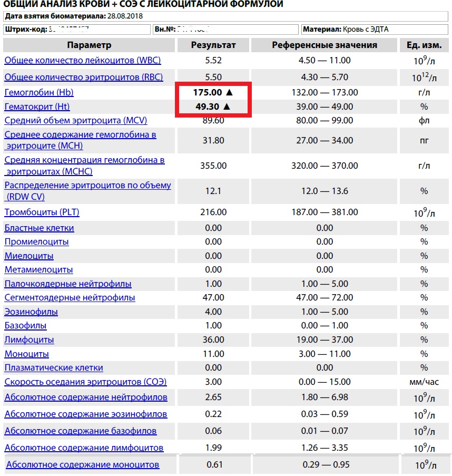Click the up-arrow marker beside hemoglobin 175.00
This screenshot has width=452, height=476.
pos(229,92)
